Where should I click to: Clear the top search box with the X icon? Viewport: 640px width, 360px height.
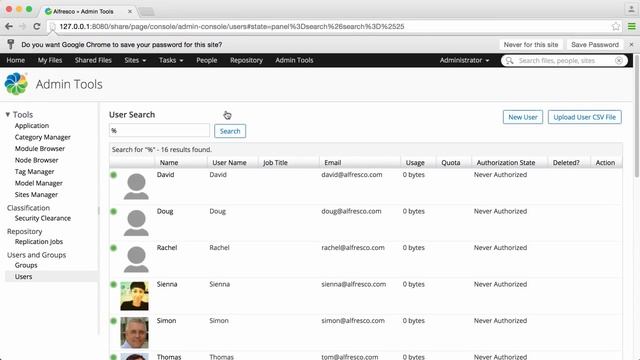tap(619, 60)
